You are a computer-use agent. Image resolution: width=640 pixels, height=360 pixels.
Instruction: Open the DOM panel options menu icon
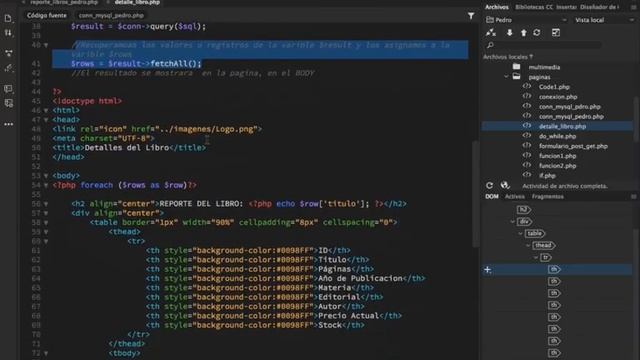pyautogui.click(x=633, y=196)
